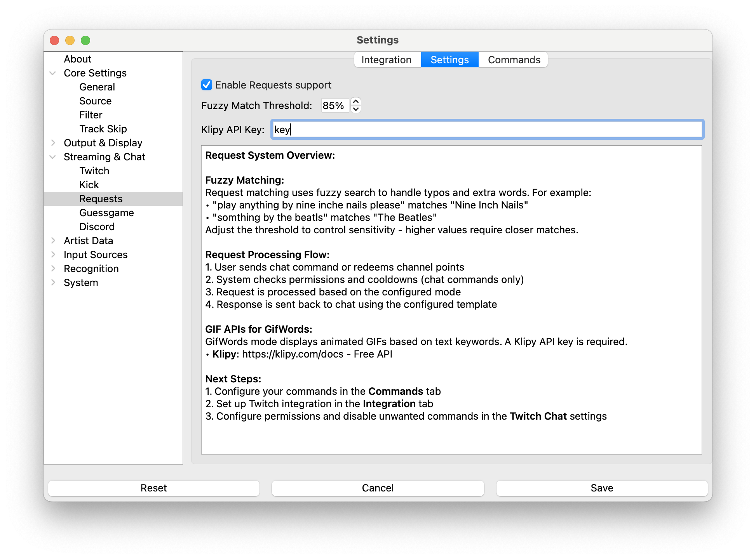
Task: Expand the System section
Action: coord(53,283)
